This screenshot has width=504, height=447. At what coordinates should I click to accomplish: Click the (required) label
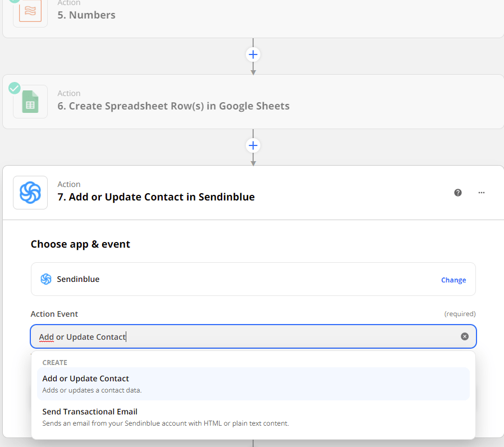click(460, 314)
